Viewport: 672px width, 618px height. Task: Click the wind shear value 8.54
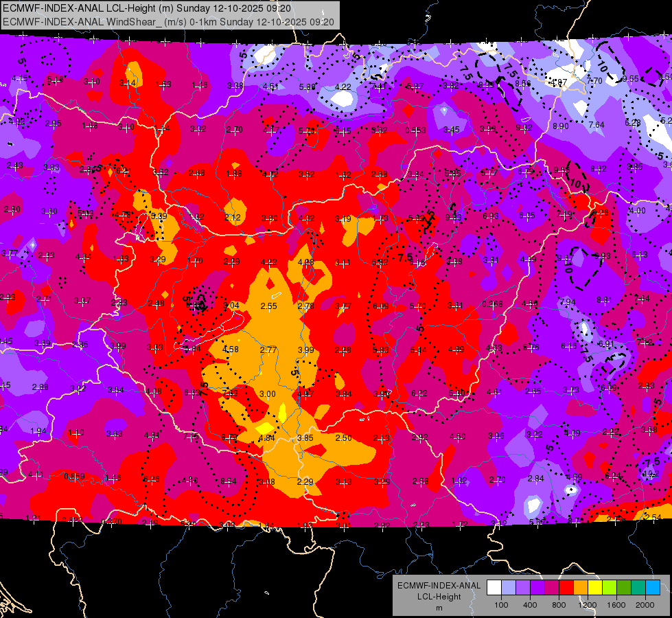click(229, 481)
